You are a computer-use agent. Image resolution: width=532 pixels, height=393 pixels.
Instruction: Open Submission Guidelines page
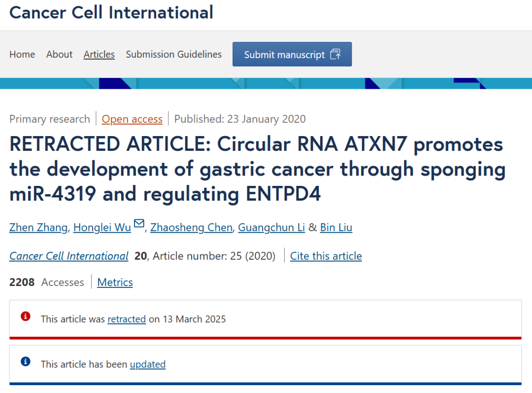pos(174,54)
